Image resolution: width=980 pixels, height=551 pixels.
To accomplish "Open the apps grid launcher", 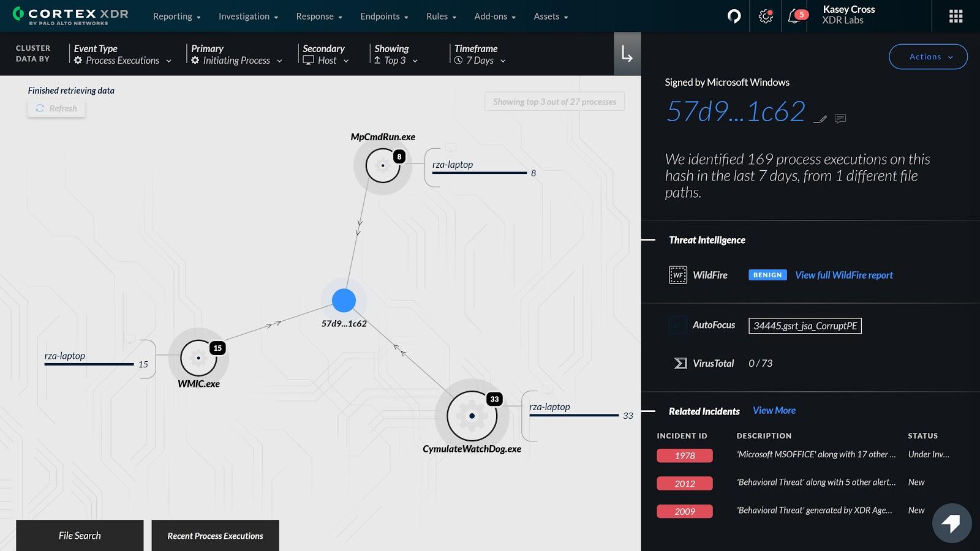I will point(956,16).
